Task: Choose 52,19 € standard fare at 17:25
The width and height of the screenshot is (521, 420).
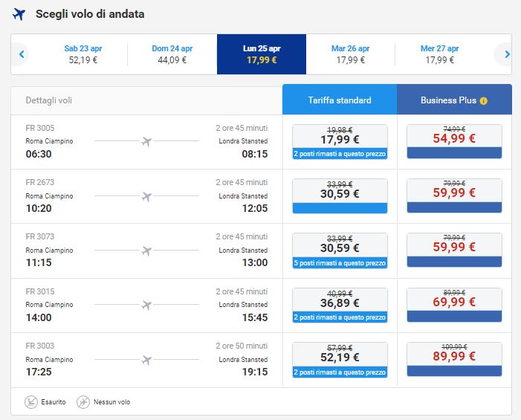Action: tap(340, 360)
